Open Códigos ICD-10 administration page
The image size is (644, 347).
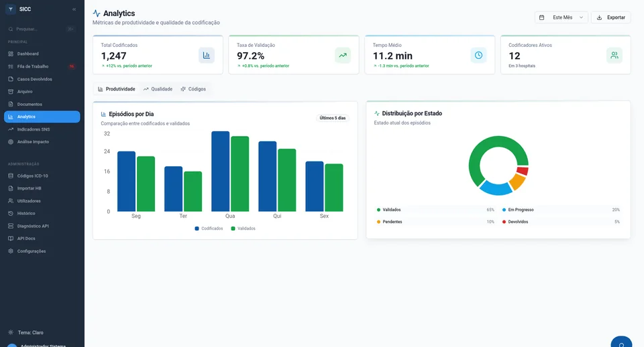(42, 176)
